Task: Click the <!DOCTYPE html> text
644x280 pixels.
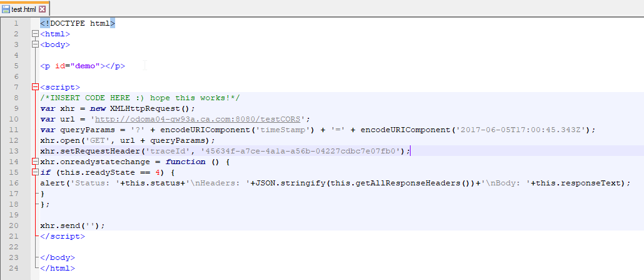Action: coord(78,23)
